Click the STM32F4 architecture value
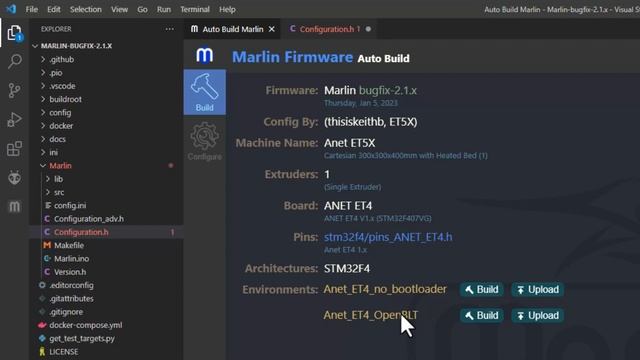The width and height of the screenshot is (640, 360). point(347,269)
